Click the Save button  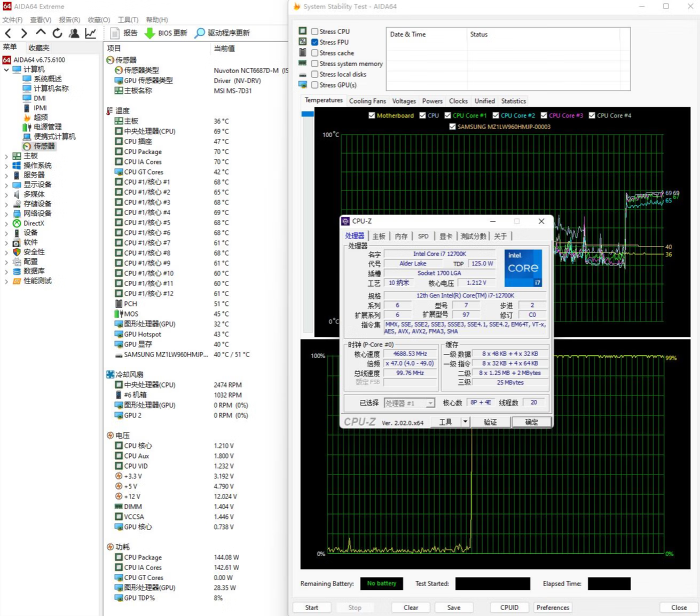tap(454, 607)
